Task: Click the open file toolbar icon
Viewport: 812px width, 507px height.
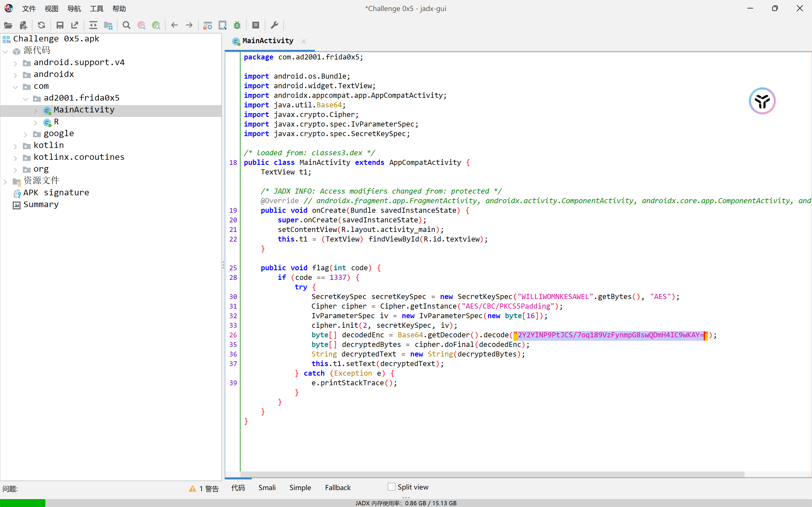Action: [x=8, y=25]
